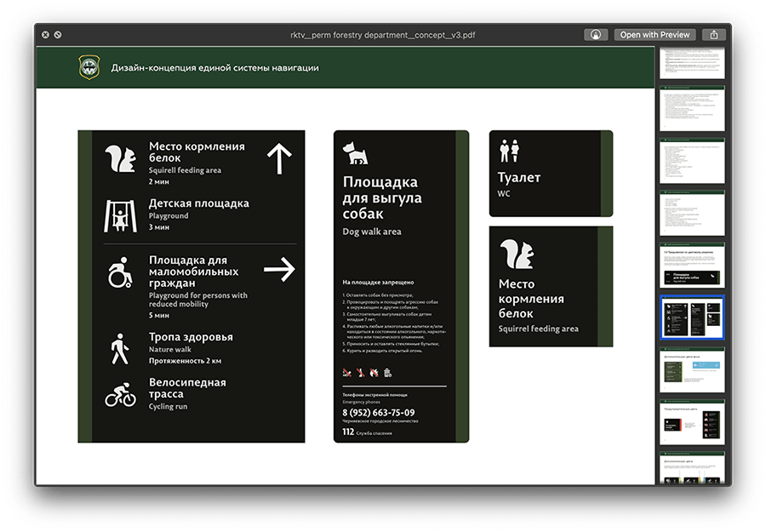Click the emergency phone number 8 (952) 663-75-09
Screen dimensions: 766x532
(378, 413)
